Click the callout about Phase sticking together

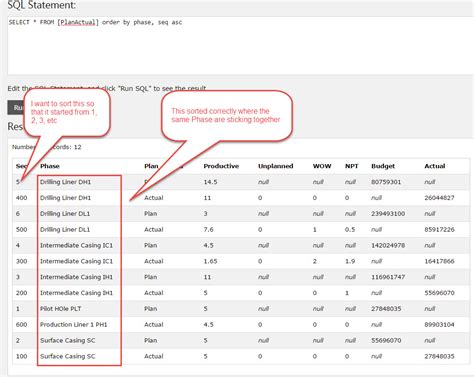(x=227, y=115)
